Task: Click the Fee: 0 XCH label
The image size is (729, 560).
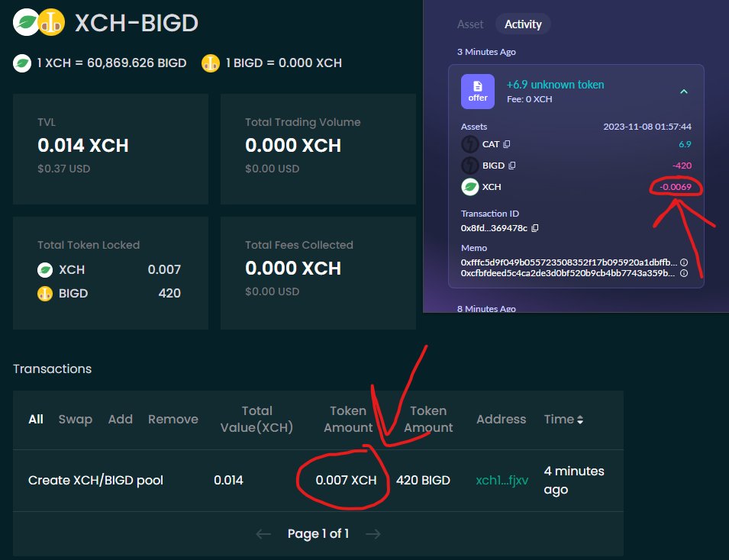Action: [530, 99]
